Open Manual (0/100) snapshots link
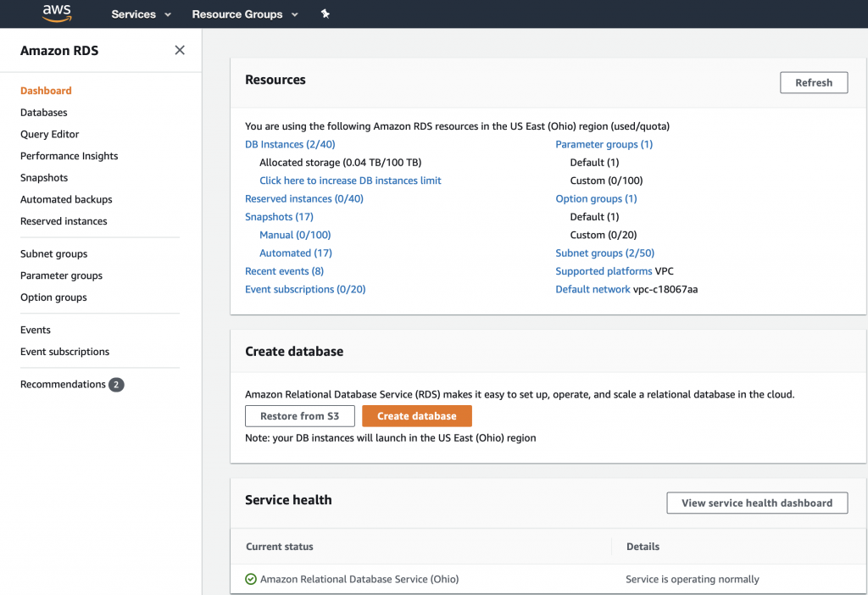Image resolution: width=868 pixels, height=595 pixels. pos(295,235)
